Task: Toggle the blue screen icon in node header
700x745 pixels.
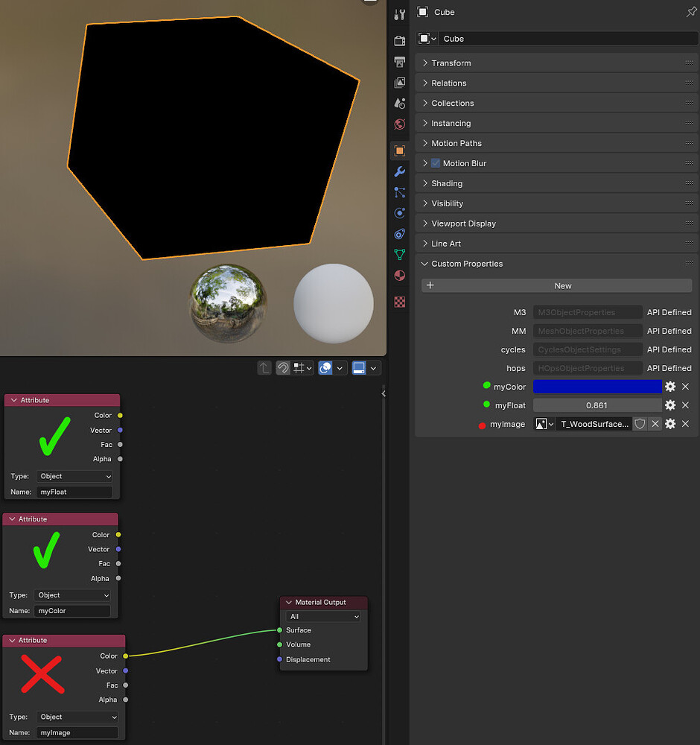Action: pyautogui.click(x=359, y=368)
